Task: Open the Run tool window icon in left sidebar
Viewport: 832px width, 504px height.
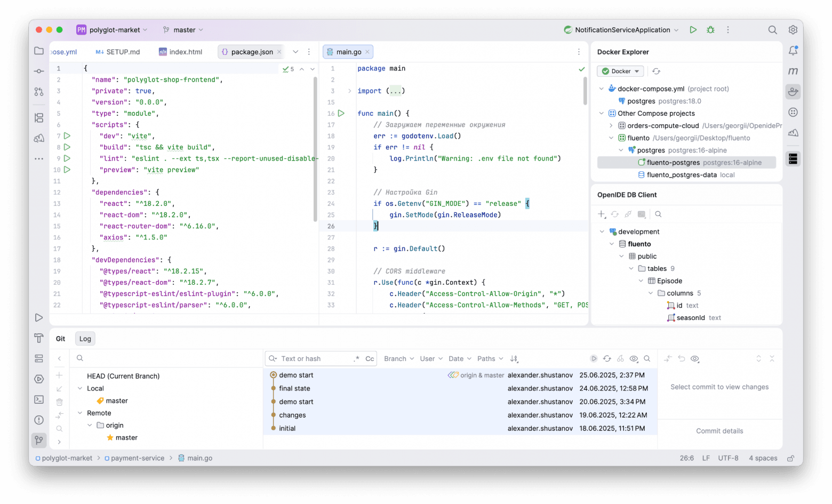Action: point(39,318)
